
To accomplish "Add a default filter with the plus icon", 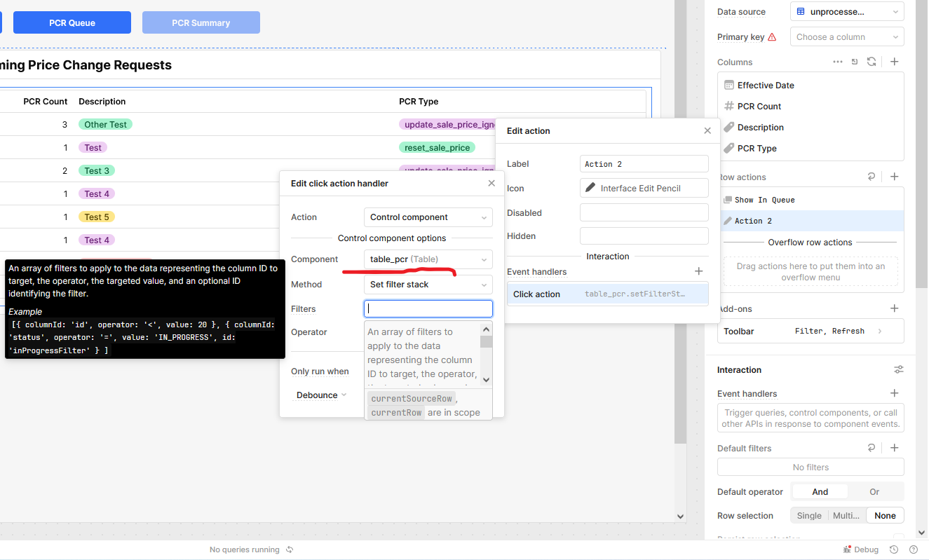I will point(895,448).
